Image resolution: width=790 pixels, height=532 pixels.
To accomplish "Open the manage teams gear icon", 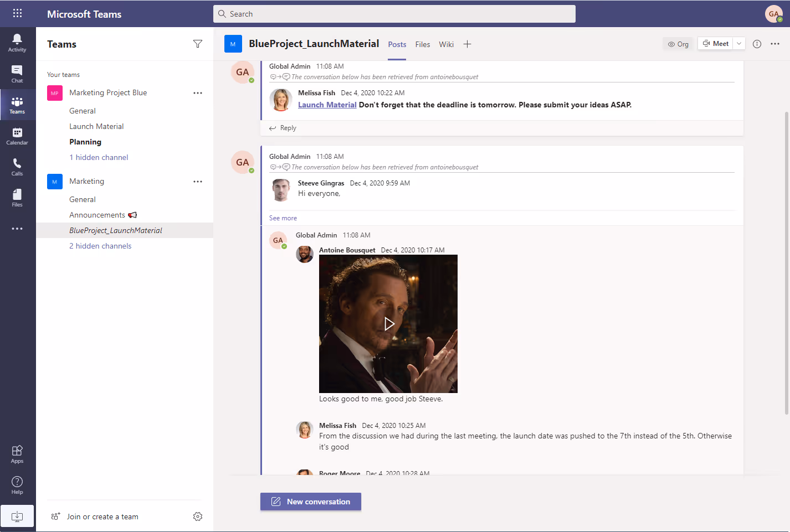I will 198,516.
